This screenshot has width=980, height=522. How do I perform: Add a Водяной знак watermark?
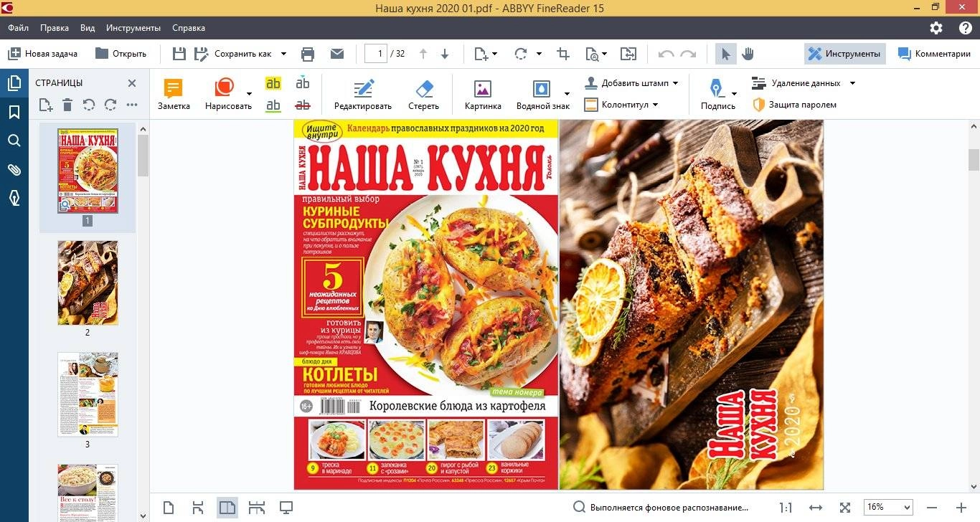point(542,95)
